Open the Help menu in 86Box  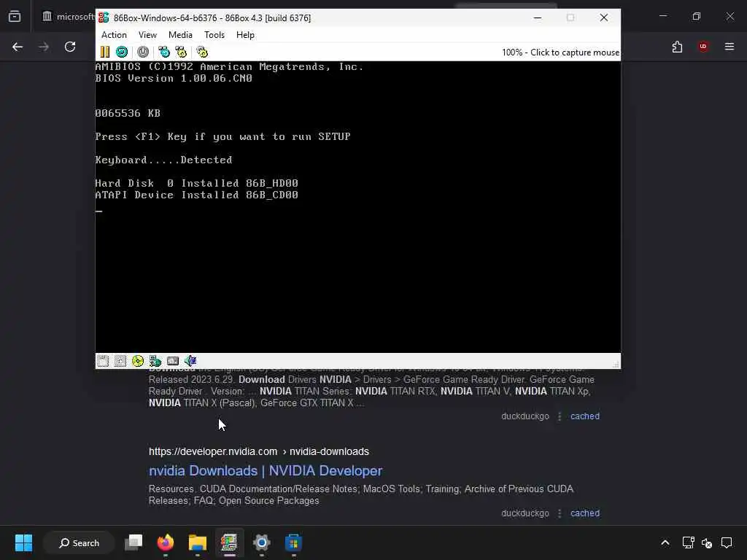click(245, 35)
